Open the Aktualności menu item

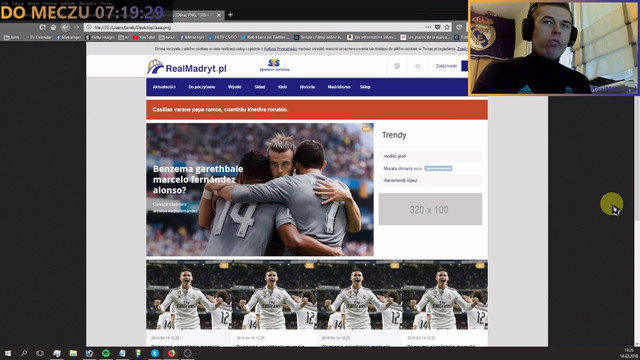pos(164,87)
